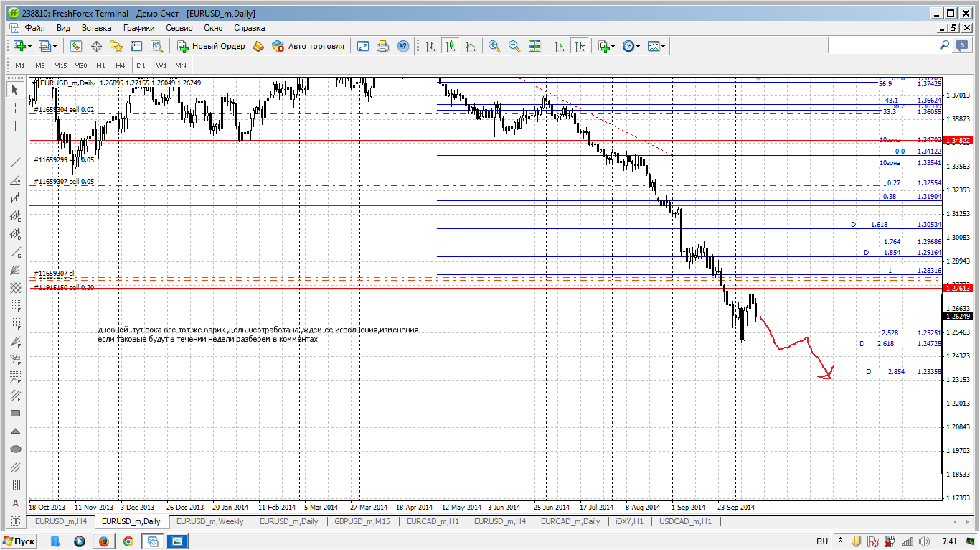The height and width of the screenshot is (550, 980).
Task: Click the zoom out magnifier icon
Action: click(x=514, y=46)
